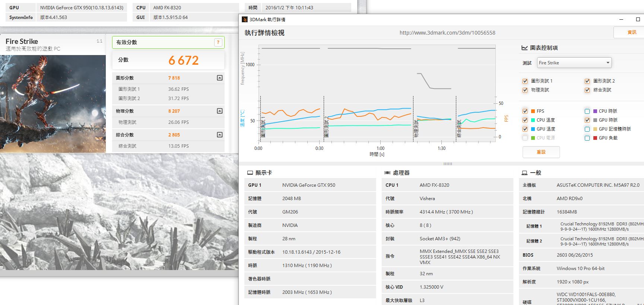
Task: Click the 有效分數 header box
Action: click(x=168, y=42)
